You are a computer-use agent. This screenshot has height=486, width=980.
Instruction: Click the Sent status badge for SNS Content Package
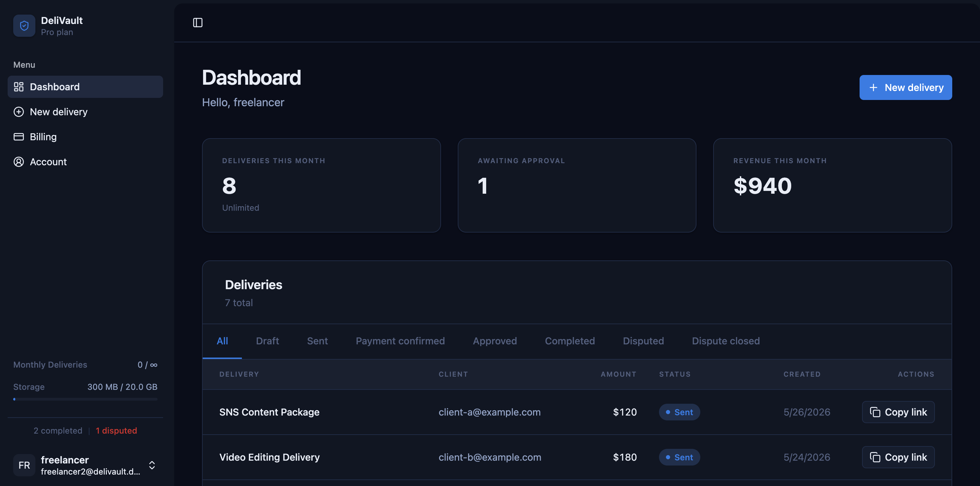pyautogui.click(x=679, y=412)
